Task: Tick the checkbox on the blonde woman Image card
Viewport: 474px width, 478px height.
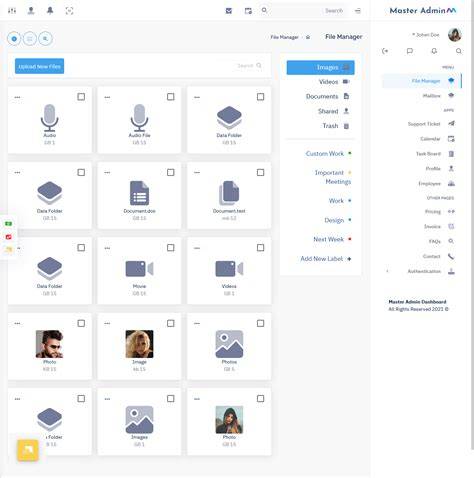Action: (x=171, y=323)
